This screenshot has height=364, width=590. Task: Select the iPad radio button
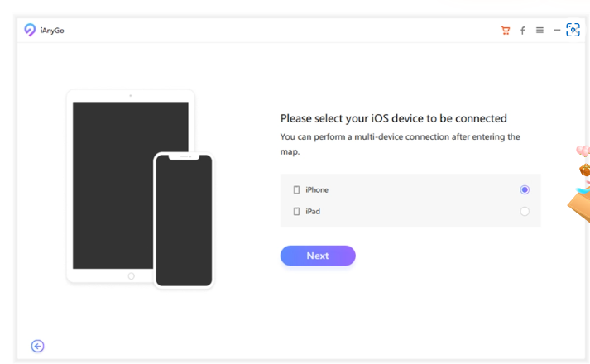click(525, 212)
